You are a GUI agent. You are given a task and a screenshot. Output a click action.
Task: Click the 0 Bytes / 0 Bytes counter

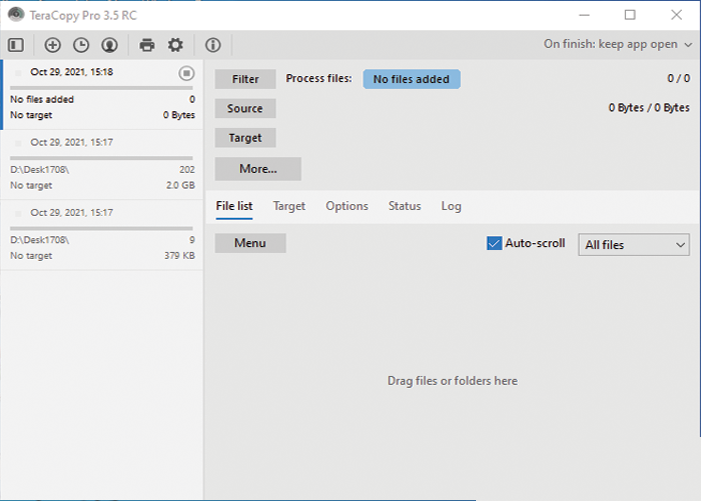[x=649, y=108]
